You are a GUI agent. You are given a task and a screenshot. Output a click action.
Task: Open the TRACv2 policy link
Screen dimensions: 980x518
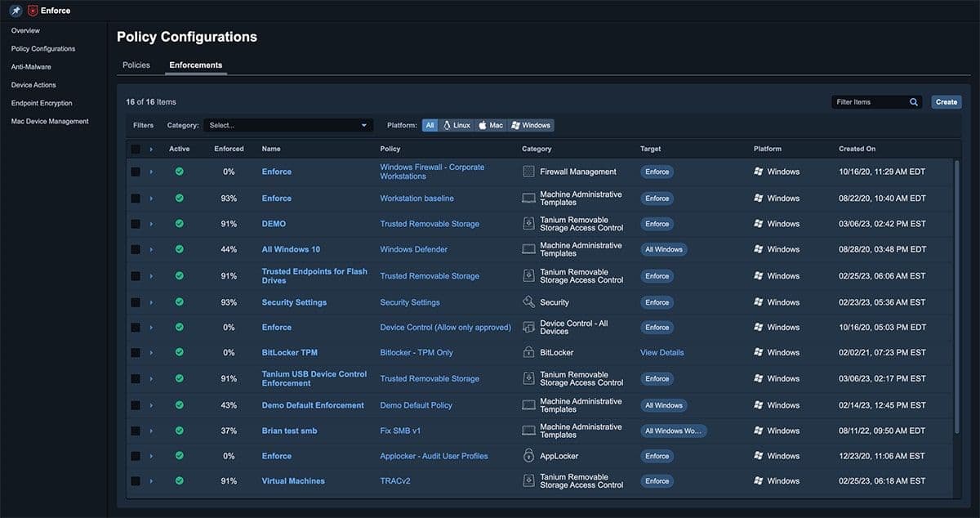[395, 481]
